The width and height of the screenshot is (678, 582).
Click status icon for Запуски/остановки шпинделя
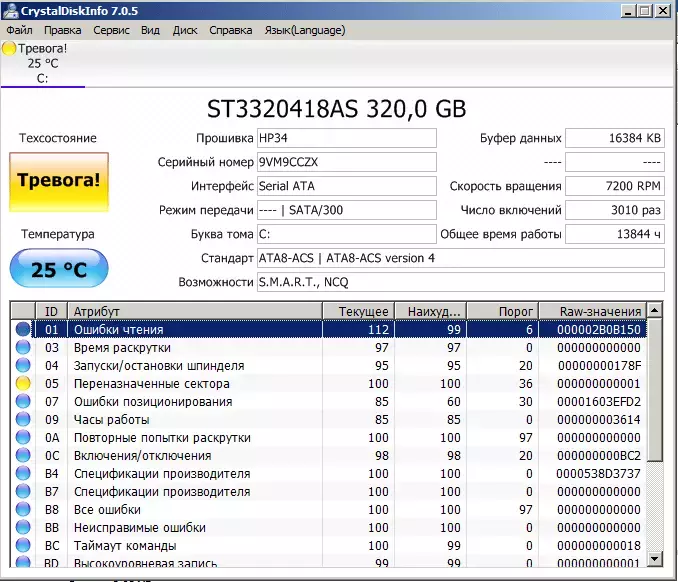click(x=23, y=365)
